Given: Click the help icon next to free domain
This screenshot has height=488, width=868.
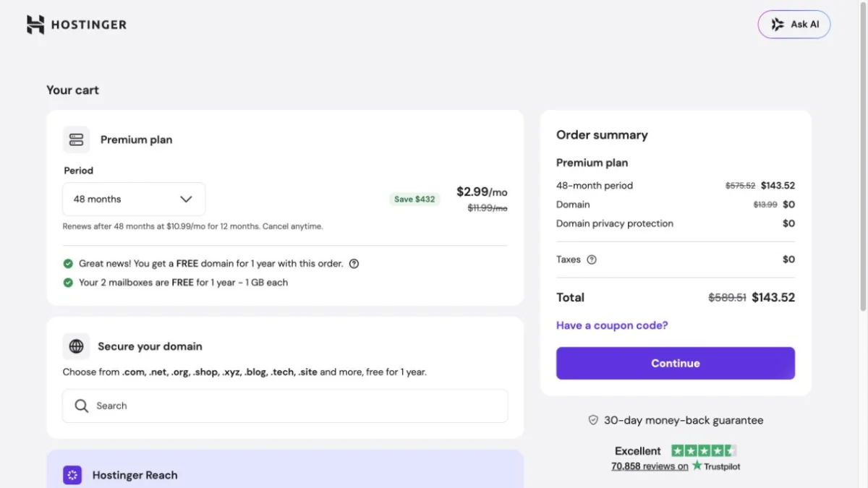Looking at the screenshot, I should [354, 264].
